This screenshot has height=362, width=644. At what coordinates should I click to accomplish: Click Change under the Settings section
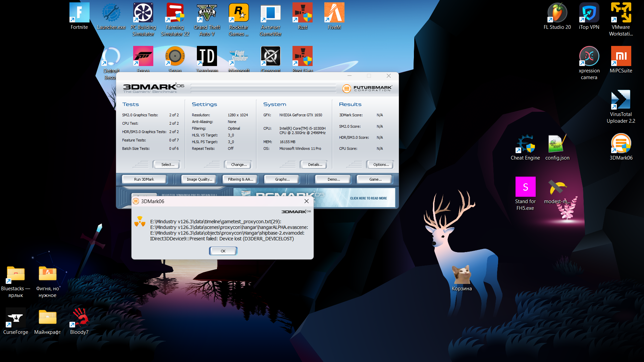(x=238, y=165)
